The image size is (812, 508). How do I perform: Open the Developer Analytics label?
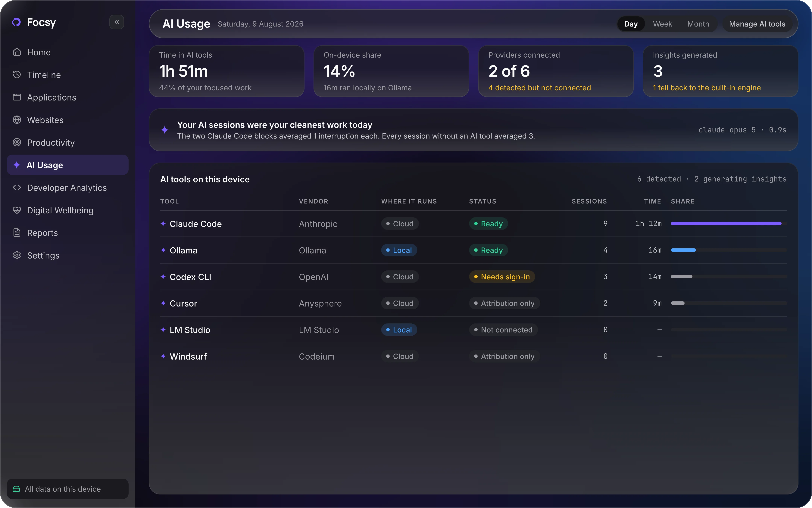pyautogui.click(x=67, y=188)
